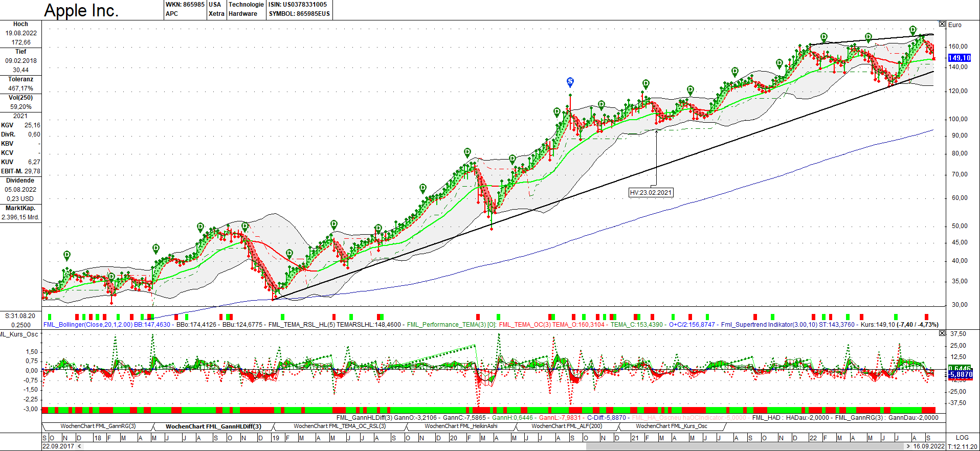The image size is (980, 451).
Task: Click the FML_Bollinger(Close,20,1,2.00) legend entry
Action: (x=88, y=325)
